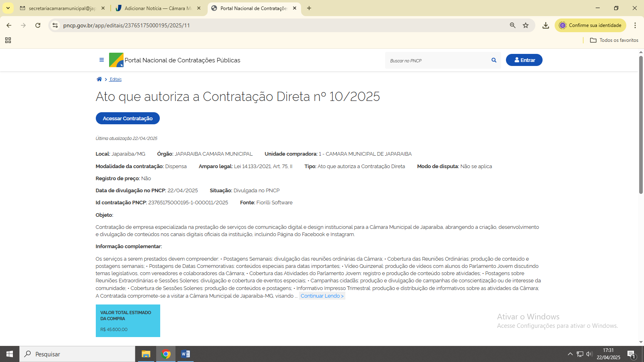Open the PNCP hamburger menu
Viewport: 644px width, 362px height.
[x=101, y=60]
